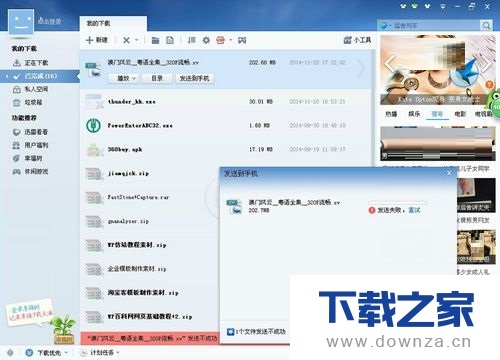Select the 360buy.apk file row
The height and width of the screenshot is (360, 500).
click(226, 149)
